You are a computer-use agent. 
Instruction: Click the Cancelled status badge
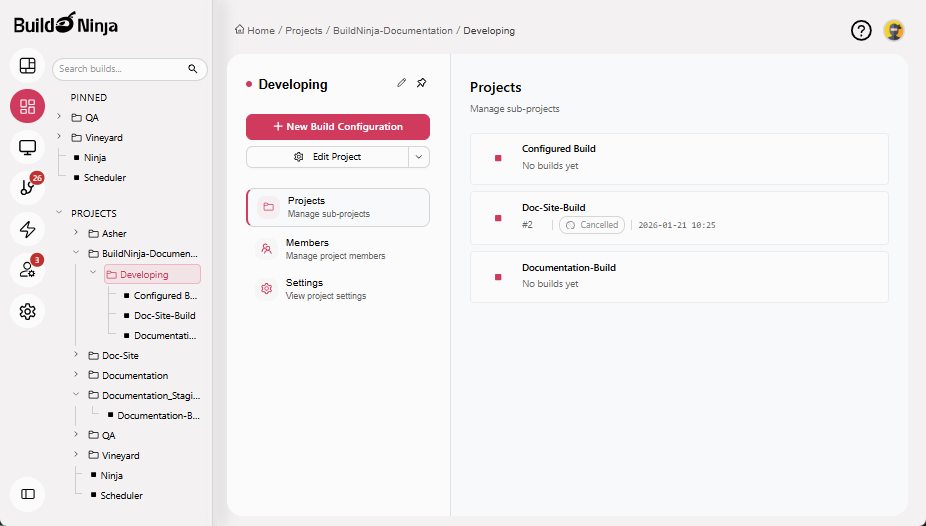[592, 225]
